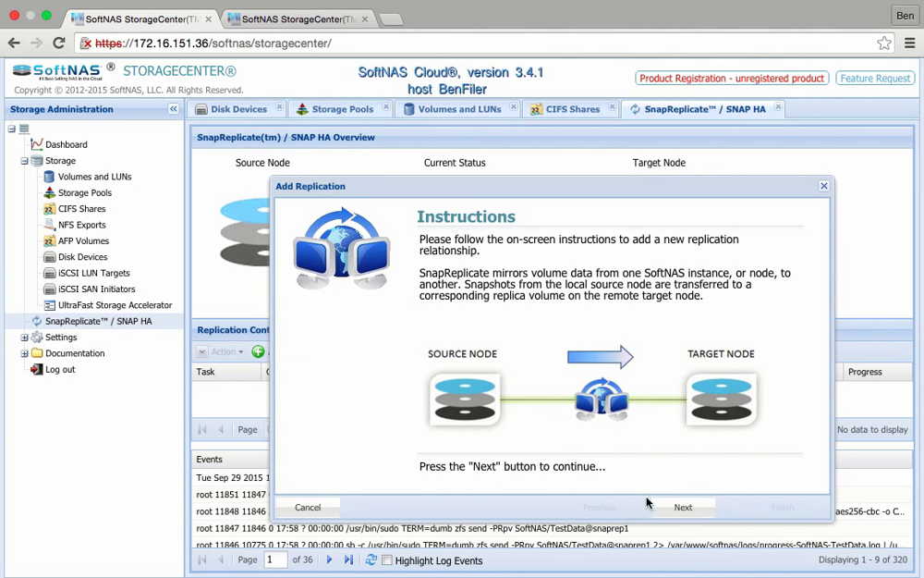Click the Log out door icon
Viewport: 924px width, 578px height.
(x=37, y=369)
